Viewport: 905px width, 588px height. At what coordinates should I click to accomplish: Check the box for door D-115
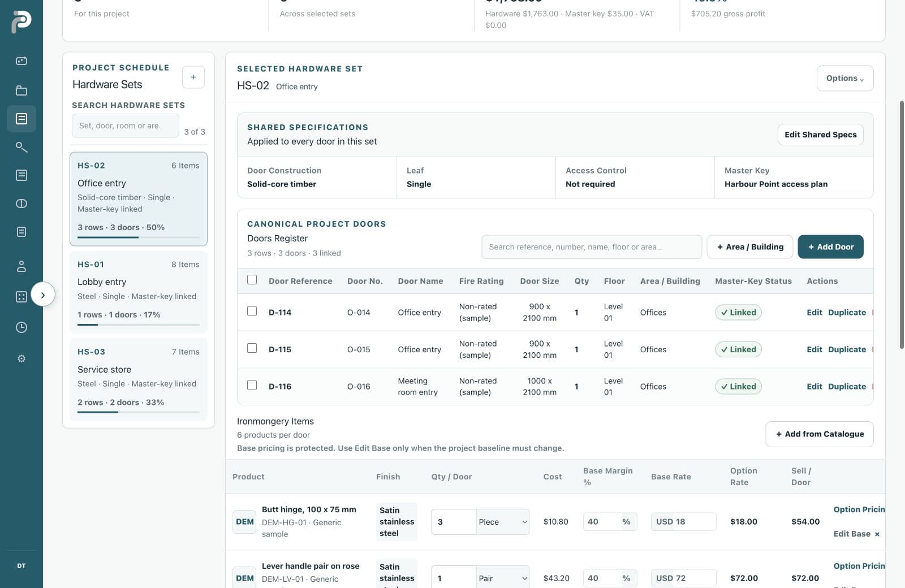tap(252, 348)
